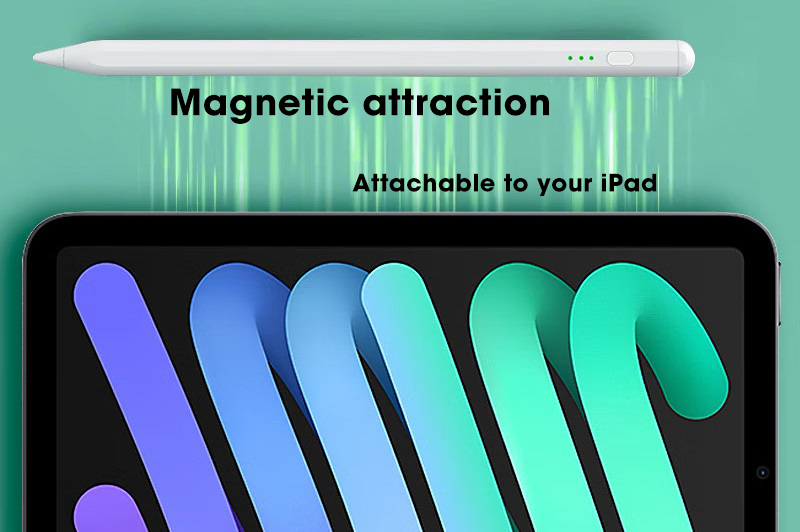This screenshot has height=532, width=800.
Task: Click the rounded end cap of the stylus
Action: (686, 58)
